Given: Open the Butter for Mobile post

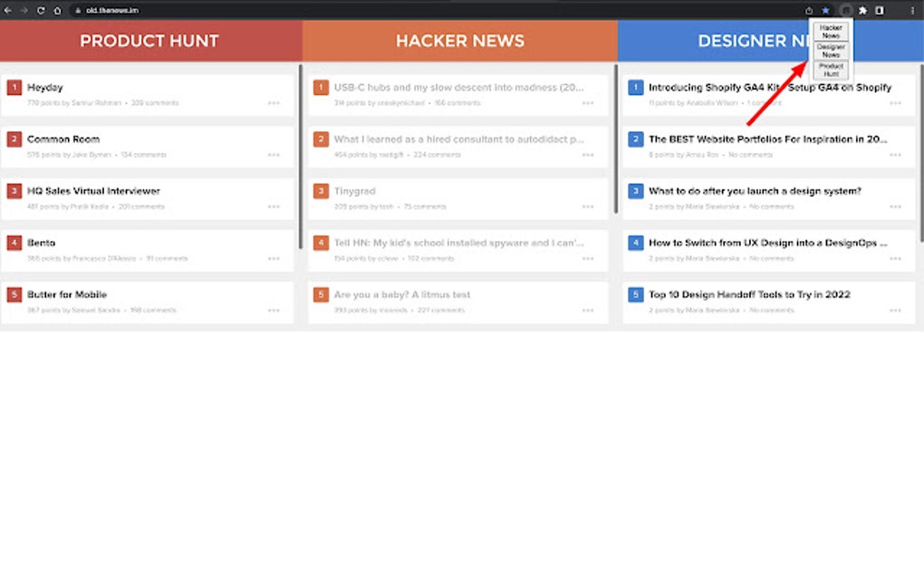Looking at the screenshot, I should click(67, 294).
